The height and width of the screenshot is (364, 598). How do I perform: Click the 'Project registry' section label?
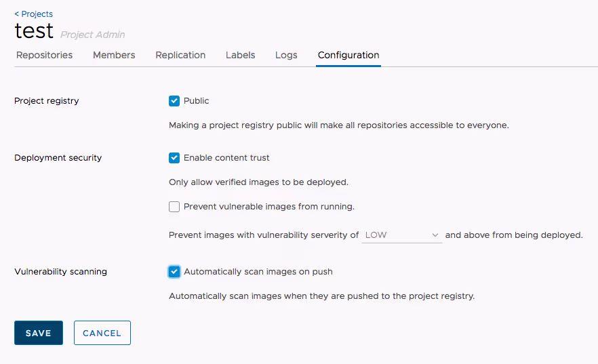47,101
